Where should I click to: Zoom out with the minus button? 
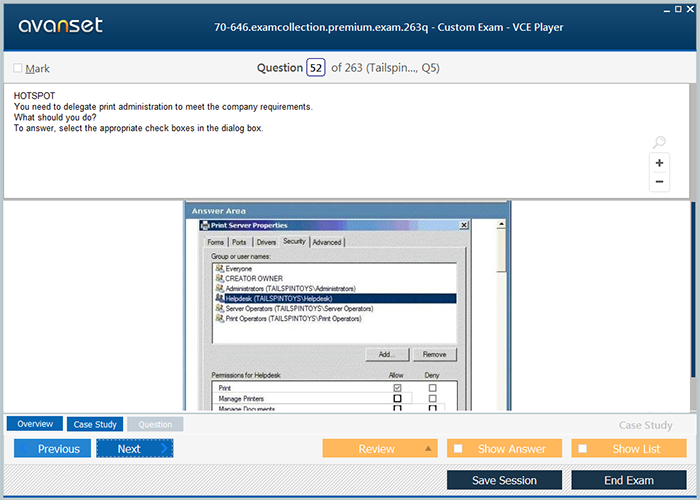pos(659,182)
